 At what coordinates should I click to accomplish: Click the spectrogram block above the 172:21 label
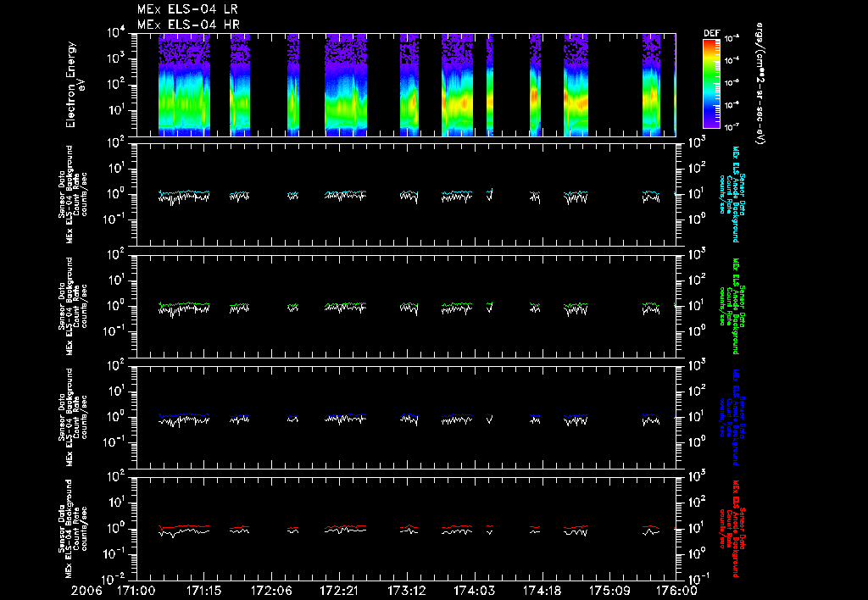point(346,85)
